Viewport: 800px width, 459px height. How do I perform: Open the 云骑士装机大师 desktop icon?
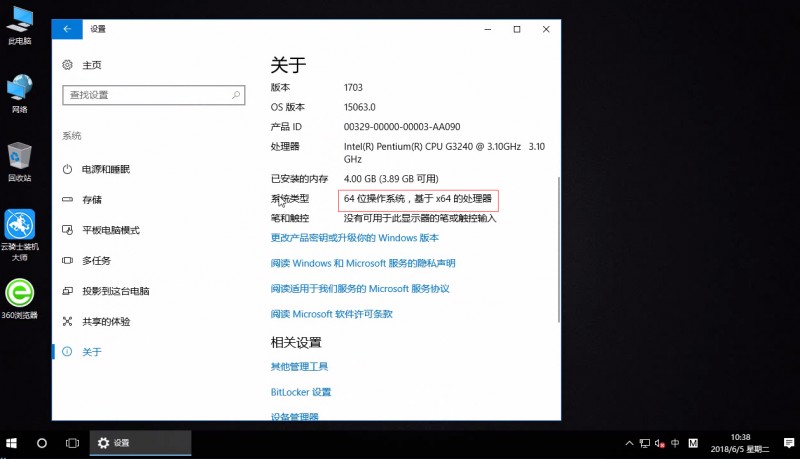point(20,235)
